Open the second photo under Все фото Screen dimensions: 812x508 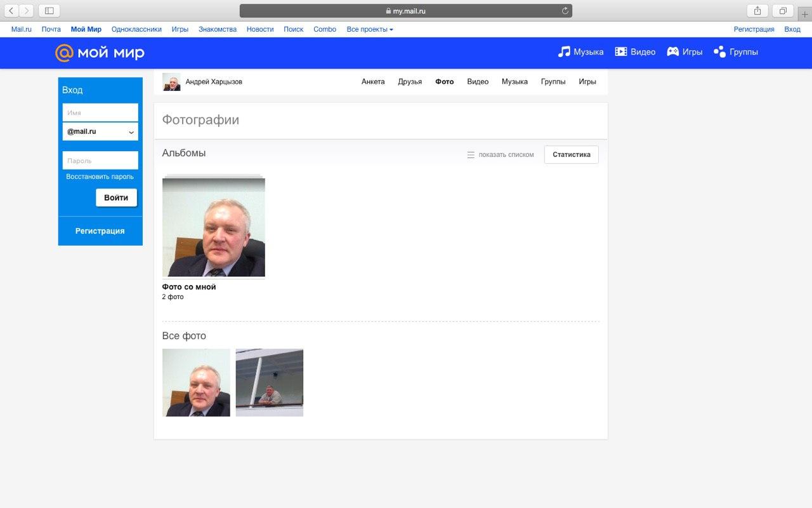click(x=270, y=382)
